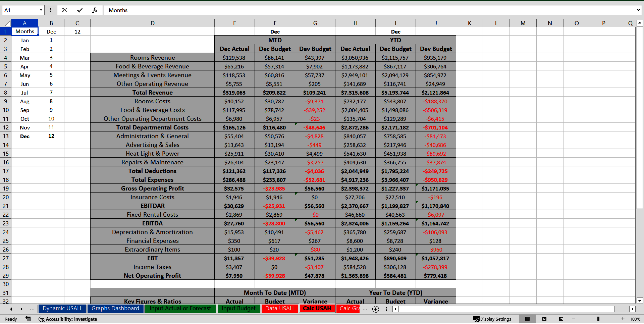Image resolution: width=644 pixels, height=324 pixels.
Task: Add a new sheet with the plus icon
Action: click(x=376, y=309)
